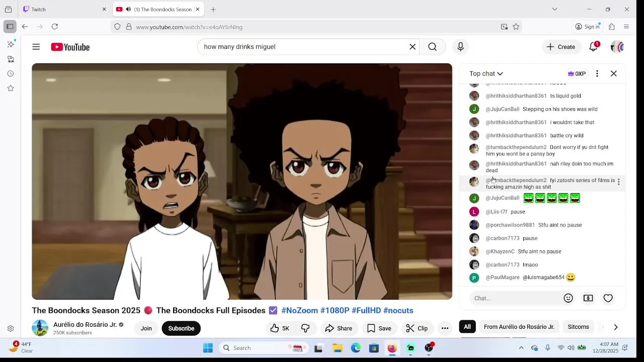Viewport: 644px width, 362px height.
Task: Go to the YouTube home logo
Action: click(x=70, y=47)
